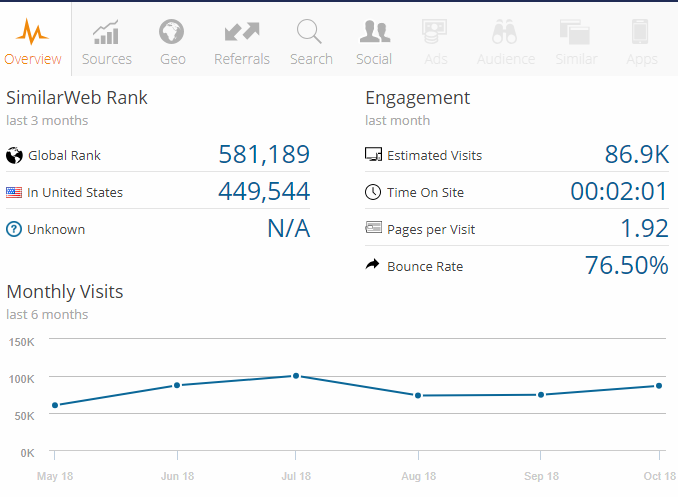
Task: Click the Engagement heading
Action: tap(418, 99)
